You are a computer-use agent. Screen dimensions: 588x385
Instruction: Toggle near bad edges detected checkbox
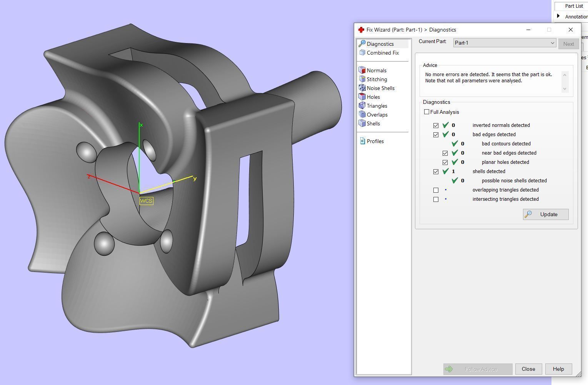445,153
